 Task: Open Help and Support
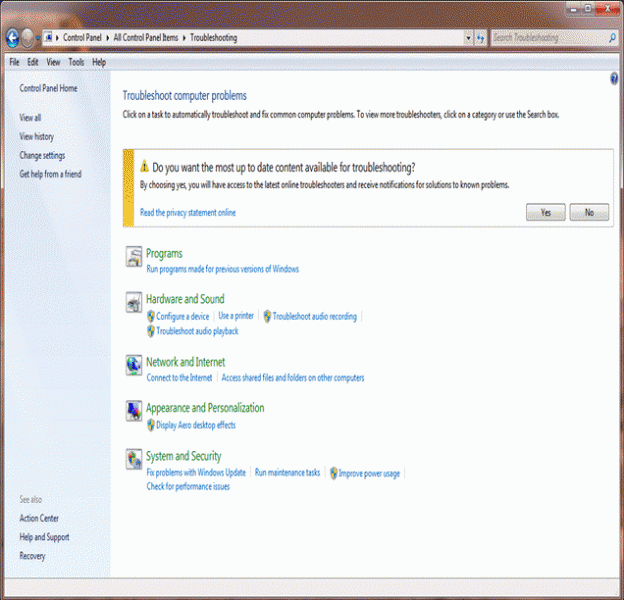coord(44,537)
